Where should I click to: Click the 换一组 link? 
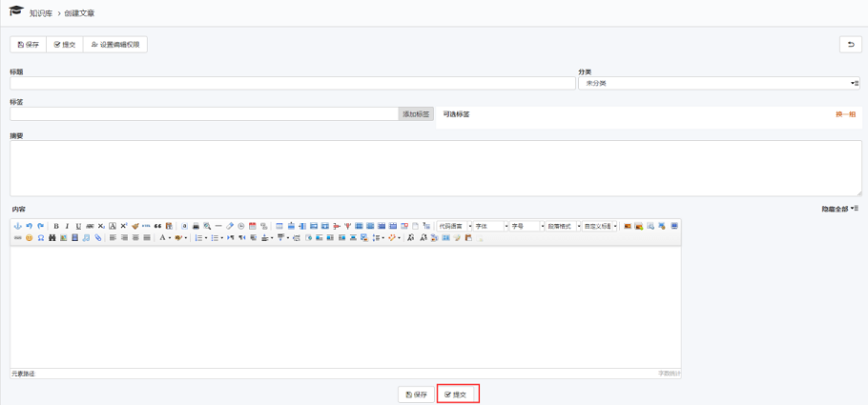(x=845, y=114)
